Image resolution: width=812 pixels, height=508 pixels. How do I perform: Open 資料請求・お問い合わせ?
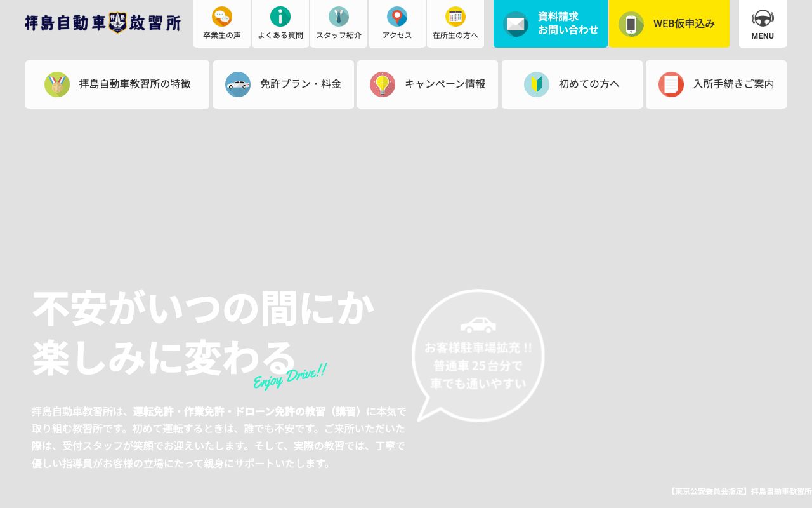point(551,23)
